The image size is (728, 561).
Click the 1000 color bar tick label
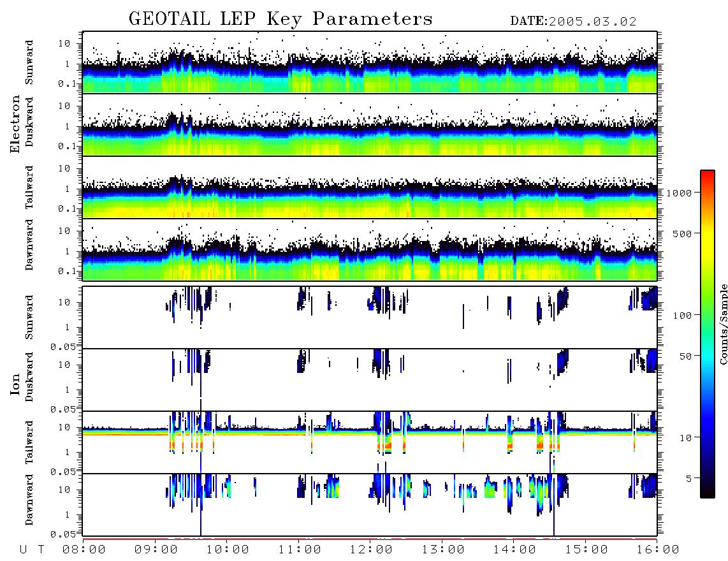680,193
